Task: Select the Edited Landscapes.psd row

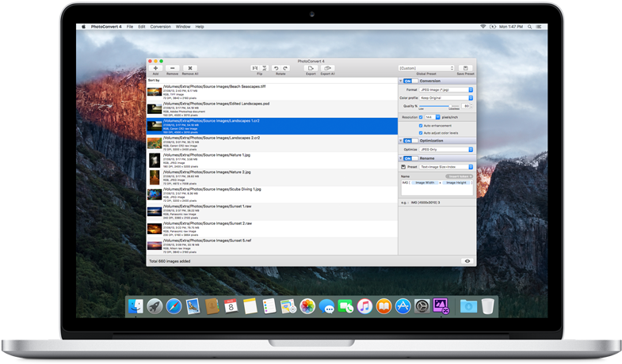Action: coord(272,109)
